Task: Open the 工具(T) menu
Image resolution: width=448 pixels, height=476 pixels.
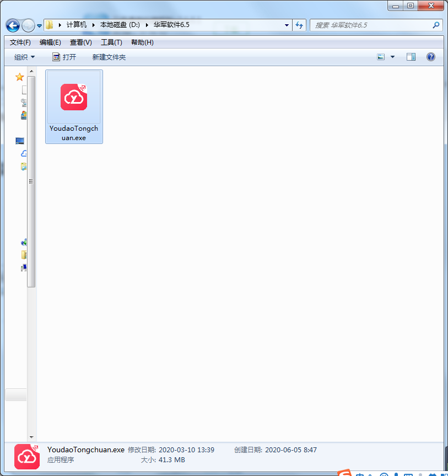Action: pos(111,42)
